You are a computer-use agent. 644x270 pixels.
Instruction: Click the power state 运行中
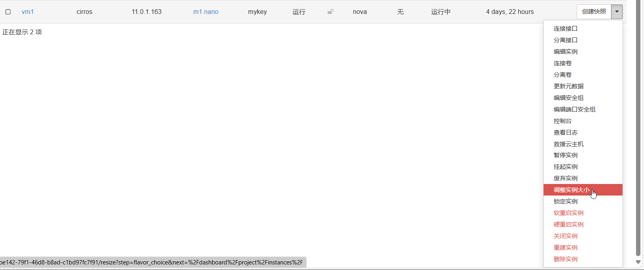[441, 12]
